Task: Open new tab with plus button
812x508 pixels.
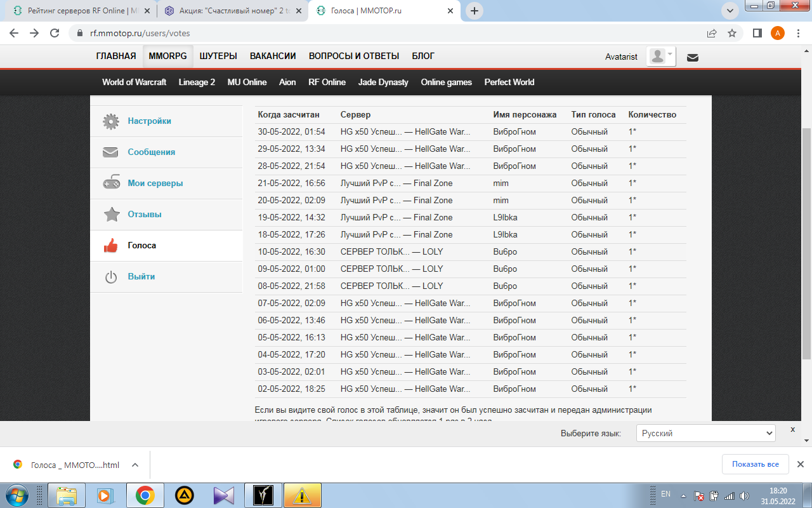Action: click(475, 11)
